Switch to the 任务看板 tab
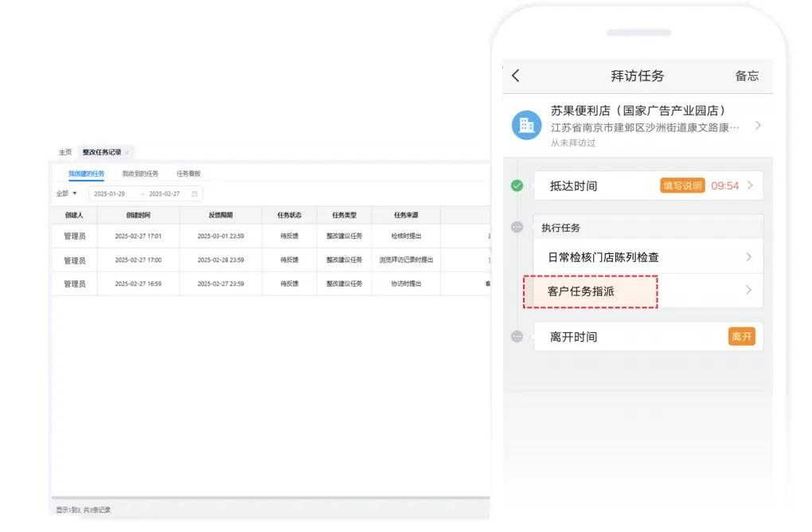 pyautogui.click(x=189, y=174)
